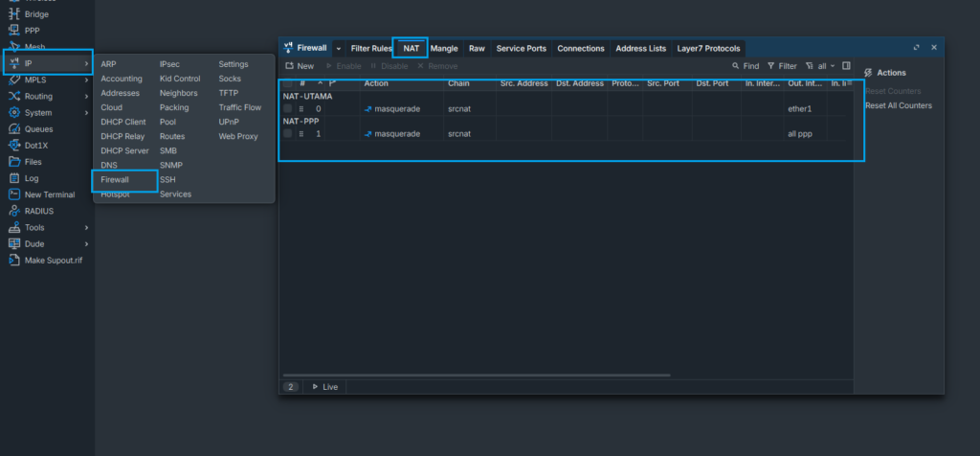Image resolution: width=980 pixels, height=456 pixels.
Task: Open the Raw tab
Action: 477,48
